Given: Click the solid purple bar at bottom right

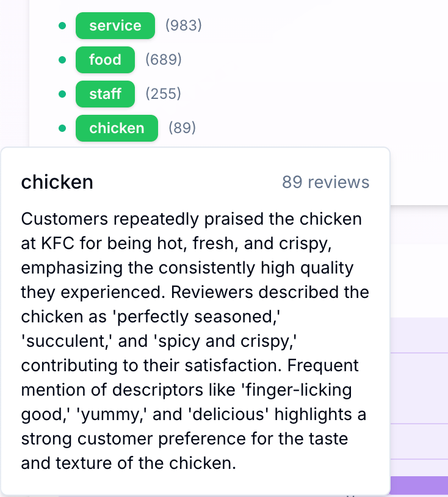Looking at the screenshot, I should (419, 486).
